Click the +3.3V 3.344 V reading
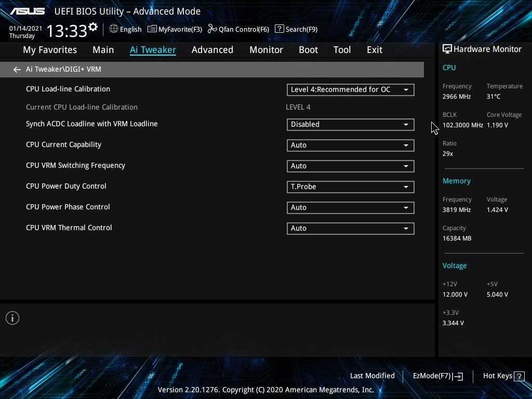This screenshot has width=532, height=399. (453, 323)
